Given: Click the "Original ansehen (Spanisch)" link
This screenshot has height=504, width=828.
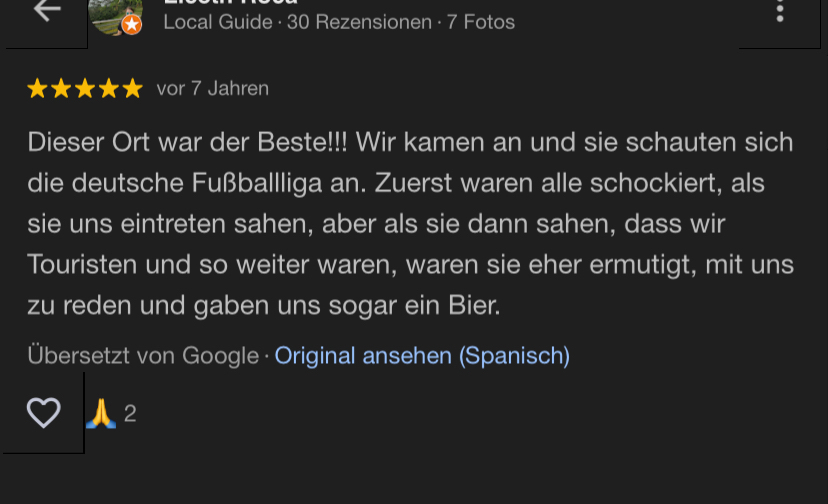Looking at the screenshot, I should [422, 355].
